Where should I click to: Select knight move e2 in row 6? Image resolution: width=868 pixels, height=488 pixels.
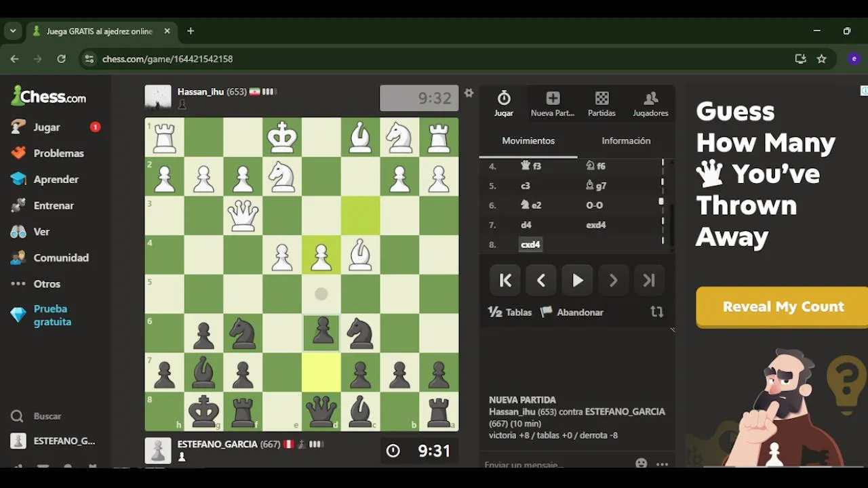531,205
